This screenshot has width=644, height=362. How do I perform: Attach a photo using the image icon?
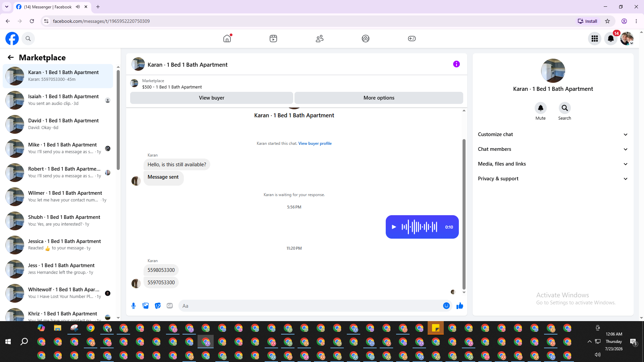tap(146, 306)
